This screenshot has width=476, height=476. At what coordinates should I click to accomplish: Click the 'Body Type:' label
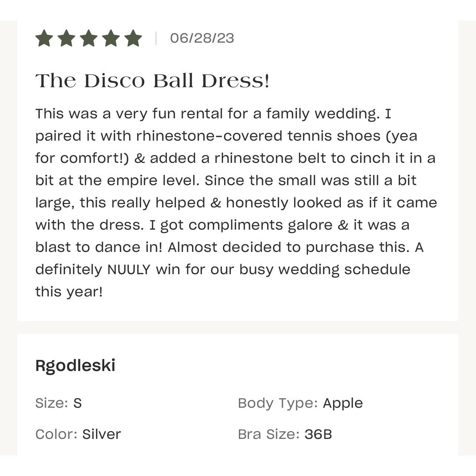tap(278, 403)
